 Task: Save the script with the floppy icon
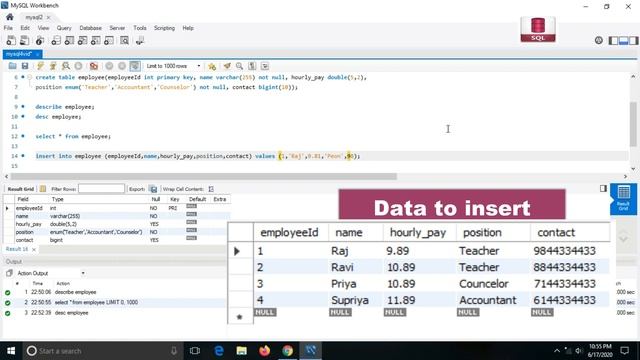(x=25, y=66)
